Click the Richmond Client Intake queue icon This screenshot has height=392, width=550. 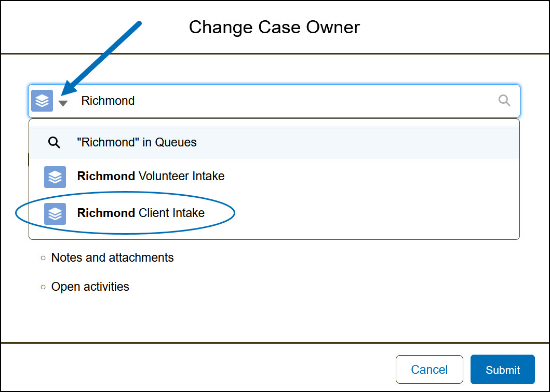[x=55, y=213]
